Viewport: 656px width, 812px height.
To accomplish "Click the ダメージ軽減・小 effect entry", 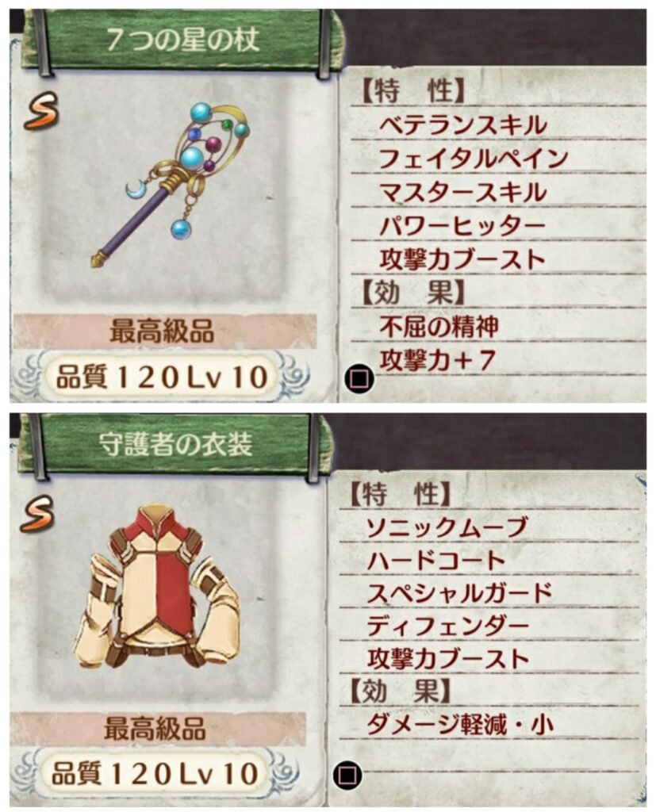I will [x=459, y=725].
